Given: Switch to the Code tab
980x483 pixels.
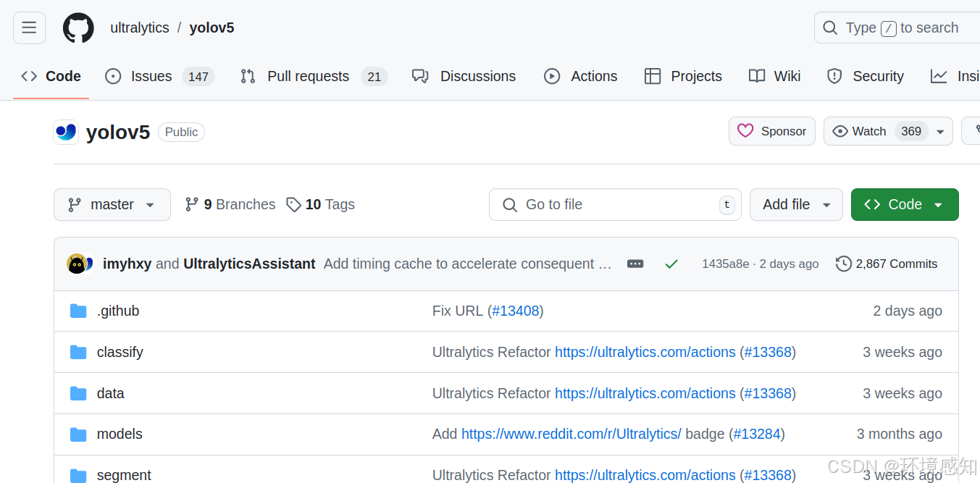Looking at the screenshot, I should coord(51,76).
